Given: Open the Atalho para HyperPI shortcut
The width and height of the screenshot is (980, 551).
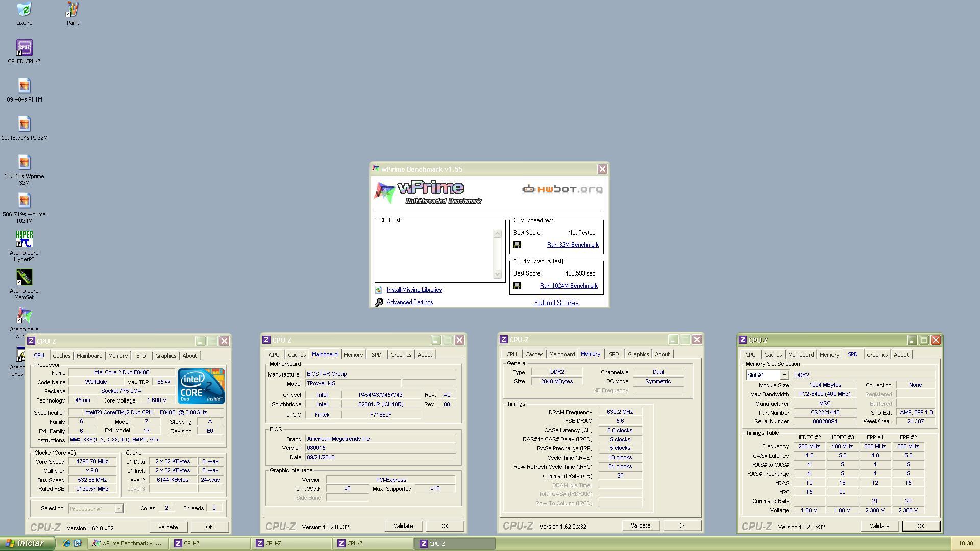Looking at the screenshot, I should [x=24, y=239].
